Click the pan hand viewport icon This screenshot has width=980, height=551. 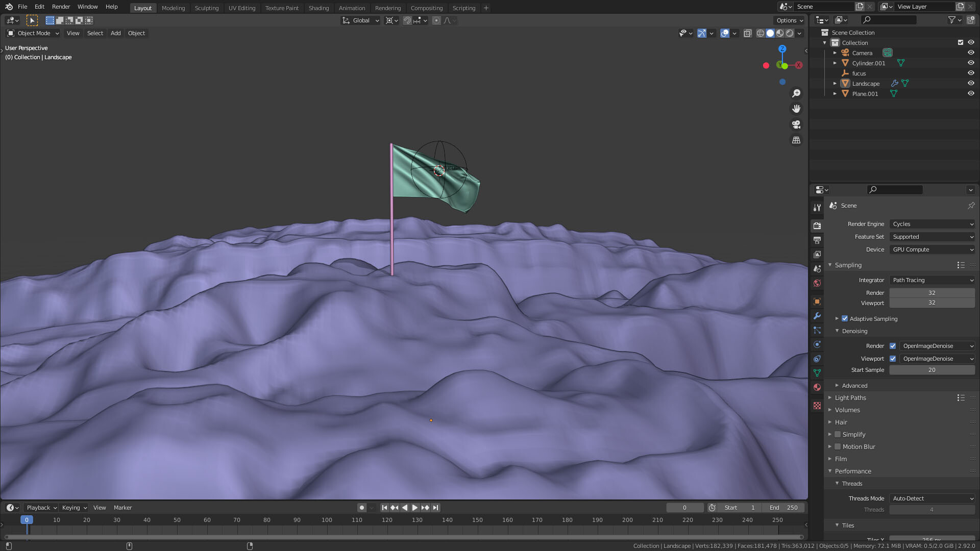coord(796,109)
